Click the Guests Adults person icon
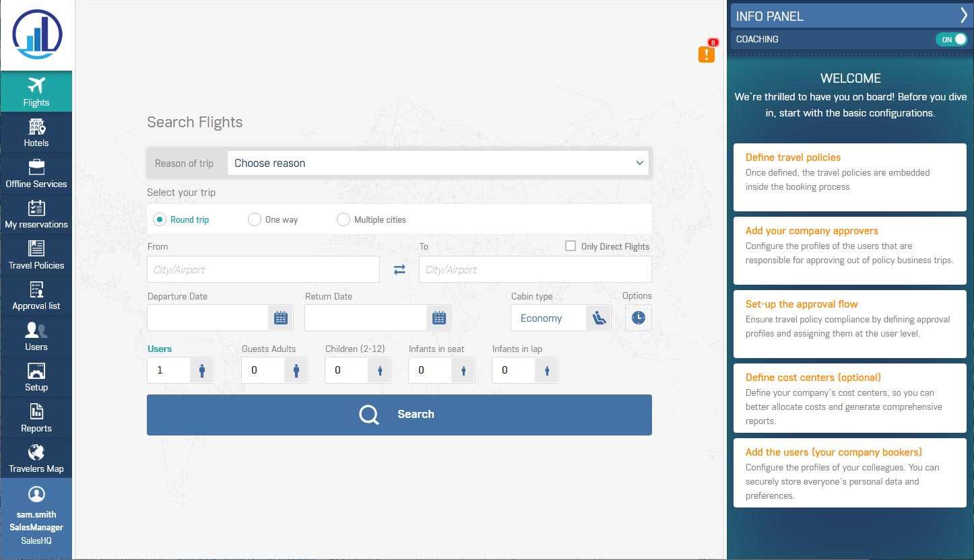This screenshot has width=974, height=560. (296, 370)
